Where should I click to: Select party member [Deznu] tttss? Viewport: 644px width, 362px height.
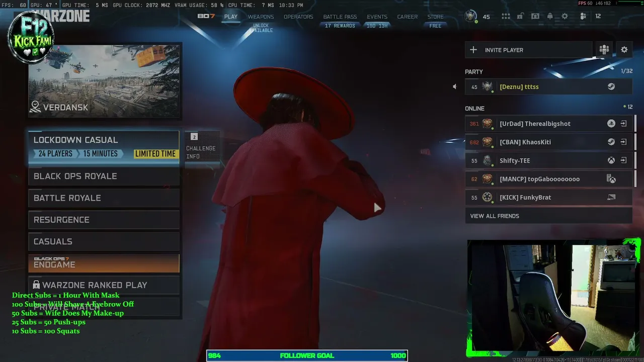(548, 86)
